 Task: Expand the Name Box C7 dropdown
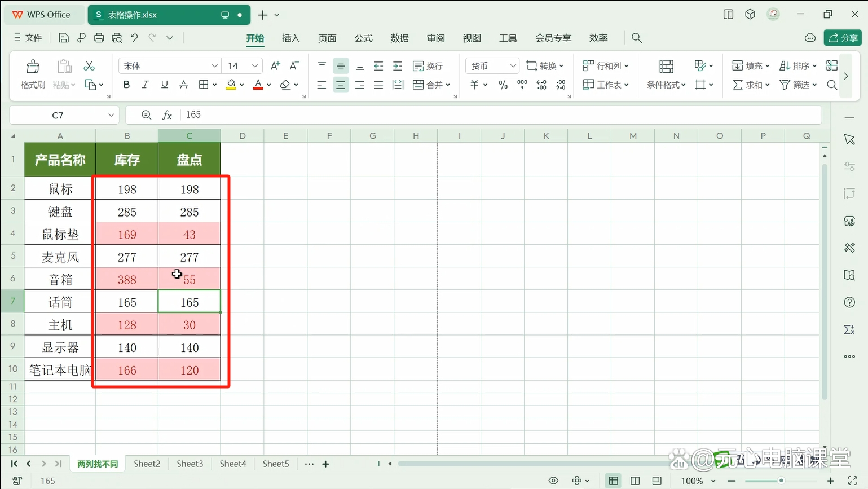click(111, 115)
